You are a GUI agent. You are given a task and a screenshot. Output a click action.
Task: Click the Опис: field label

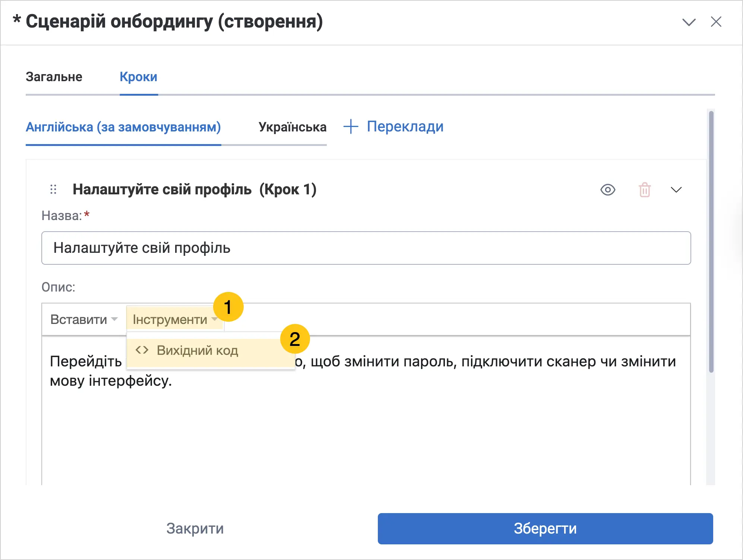point(59,287)
